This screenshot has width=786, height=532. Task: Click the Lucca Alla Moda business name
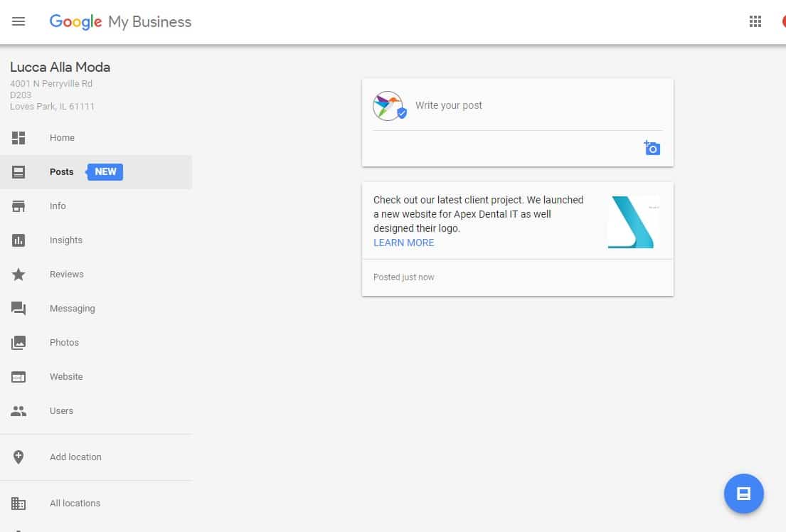coord(60,67)
